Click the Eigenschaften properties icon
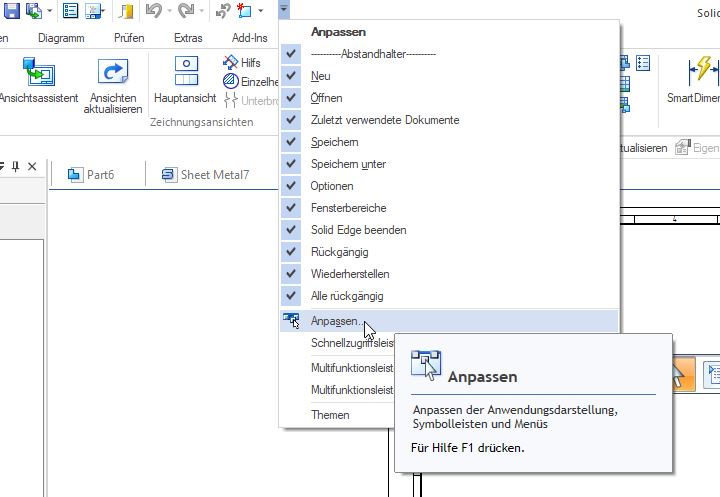This screenshot has height=497, width=720. tap(682, 147)
